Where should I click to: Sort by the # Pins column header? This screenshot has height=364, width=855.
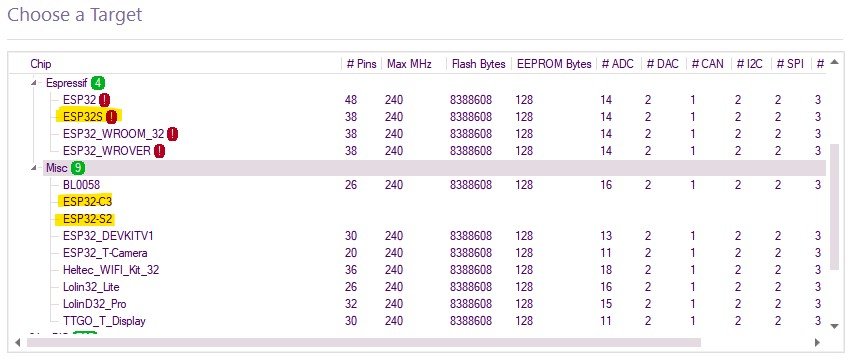pos(362,64)
